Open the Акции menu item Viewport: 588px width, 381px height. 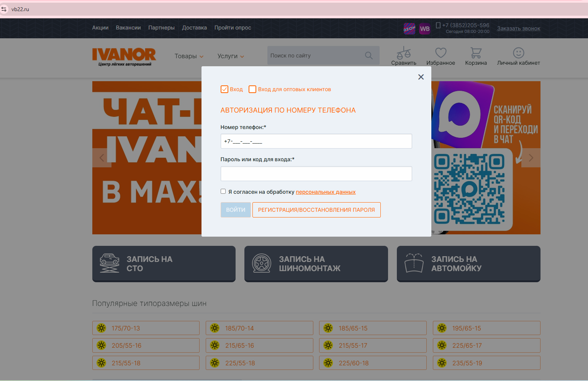pyautogui.click(x=100, y=28)
